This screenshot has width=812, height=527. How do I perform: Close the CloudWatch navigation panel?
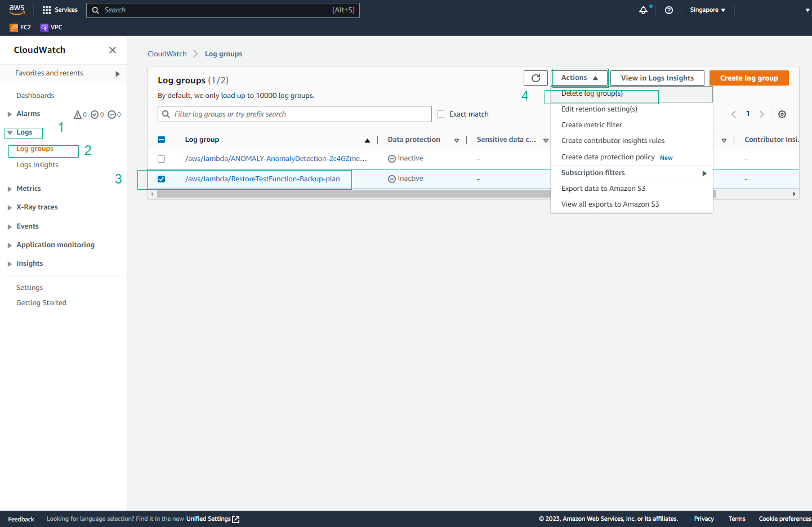(x=113, y=50)
